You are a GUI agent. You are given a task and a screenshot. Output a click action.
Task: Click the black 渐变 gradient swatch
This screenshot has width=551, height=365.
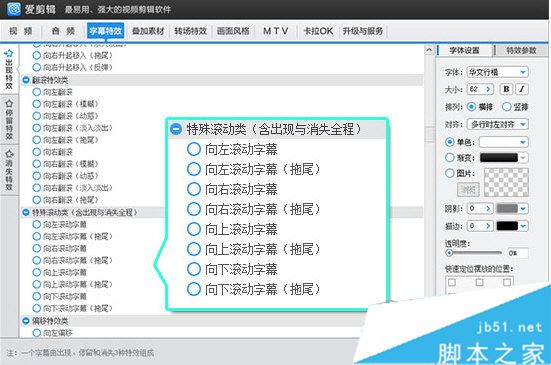(x=499, y=158)
